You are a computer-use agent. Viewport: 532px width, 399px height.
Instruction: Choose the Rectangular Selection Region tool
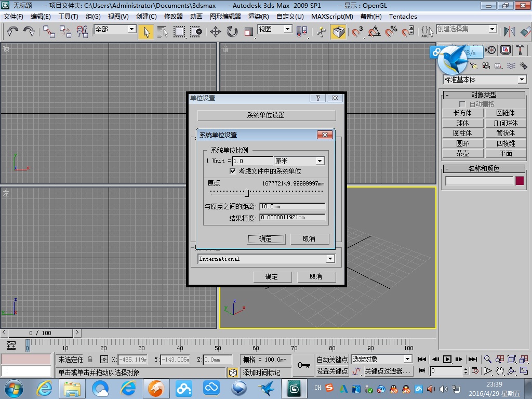(x=179, y=32)
